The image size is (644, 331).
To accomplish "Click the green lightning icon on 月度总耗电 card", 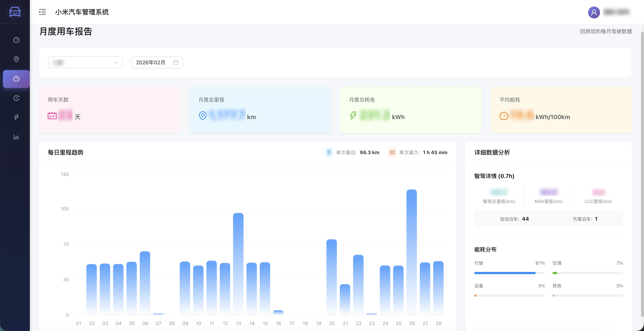I will point(353,116).
